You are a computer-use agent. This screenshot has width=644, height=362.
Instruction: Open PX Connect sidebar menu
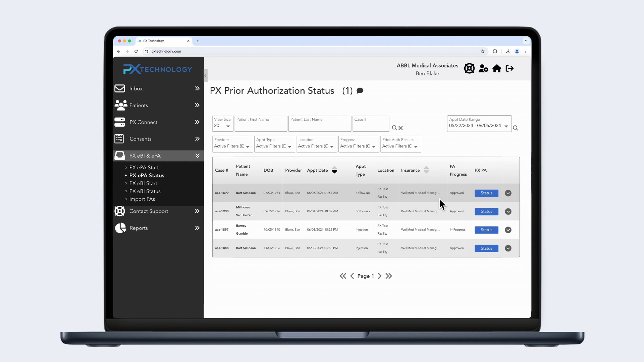pyautogui.click(x=158, y=122)
